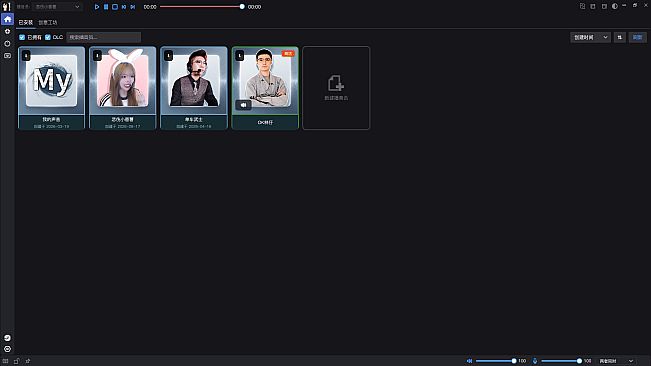This screenshot has width=651, height=366.
Task: Click the leftmost status bar icon
Action: (5, 361)
